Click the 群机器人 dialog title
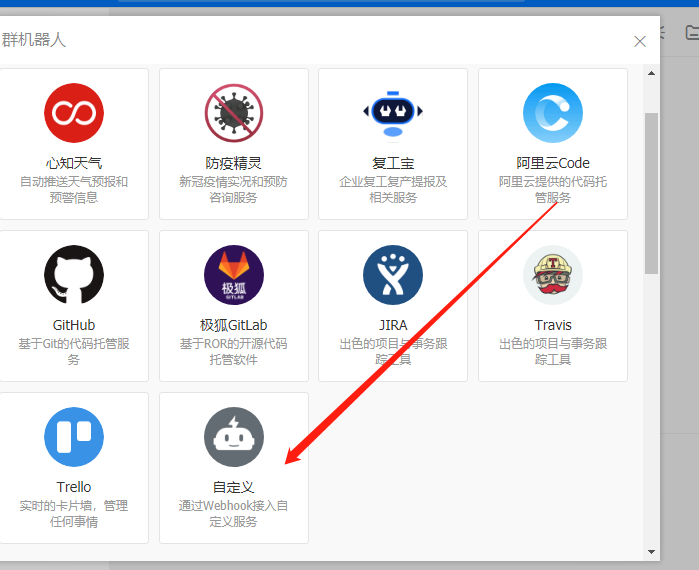699x570 pixels. [x=33, y=40]
